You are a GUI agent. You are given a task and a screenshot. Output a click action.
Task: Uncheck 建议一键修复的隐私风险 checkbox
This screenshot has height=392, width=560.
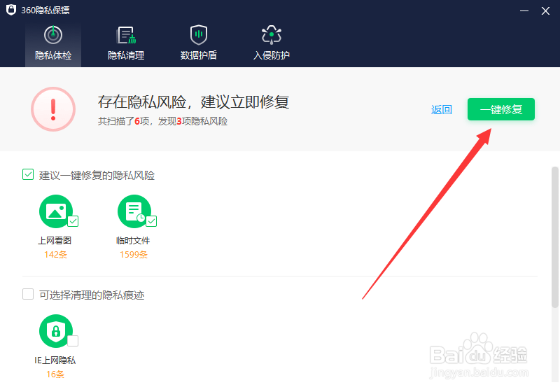pyautogui.click(x=28, y=174)
